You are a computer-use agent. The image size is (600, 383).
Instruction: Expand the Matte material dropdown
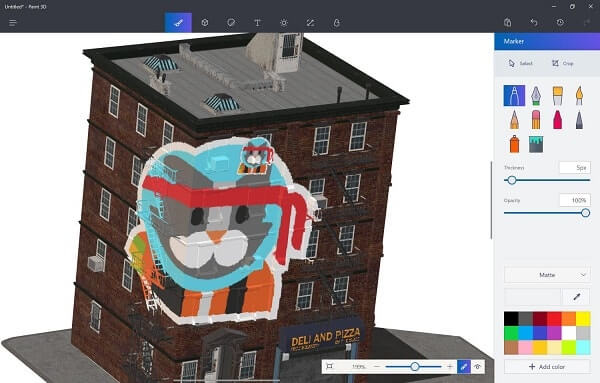click(x=547, y=275)
